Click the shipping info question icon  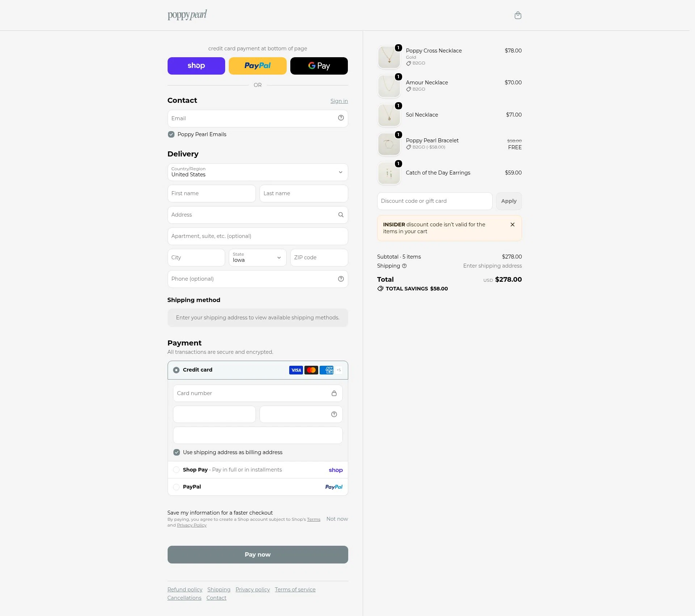(x=404, y=266)
